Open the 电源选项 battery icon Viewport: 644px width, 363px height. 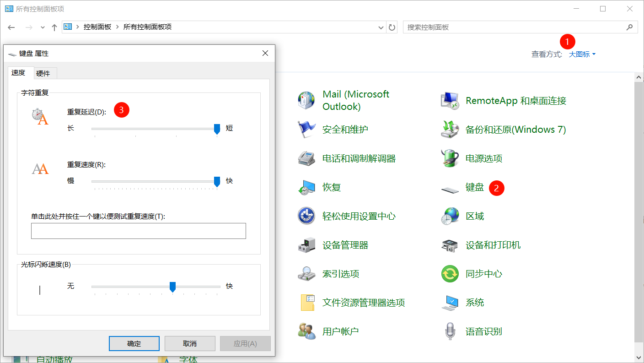tap(450, 158)
